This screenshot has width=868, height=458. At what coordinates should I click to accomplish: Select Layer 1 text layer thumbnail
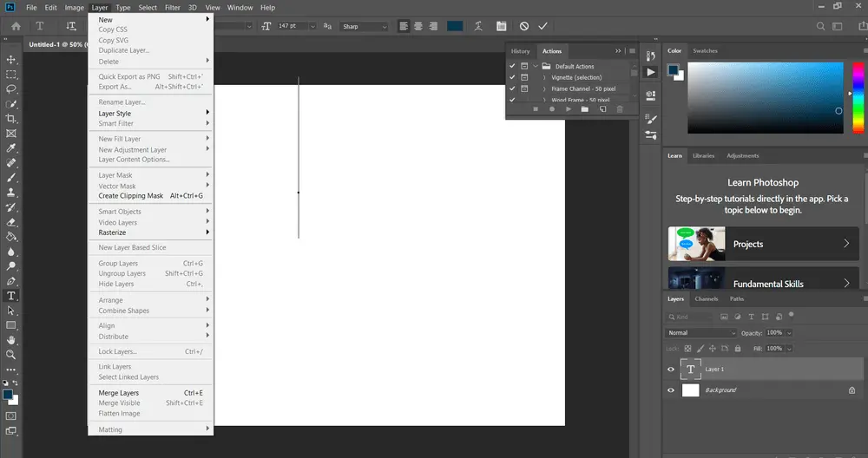(x=690, y=370)
